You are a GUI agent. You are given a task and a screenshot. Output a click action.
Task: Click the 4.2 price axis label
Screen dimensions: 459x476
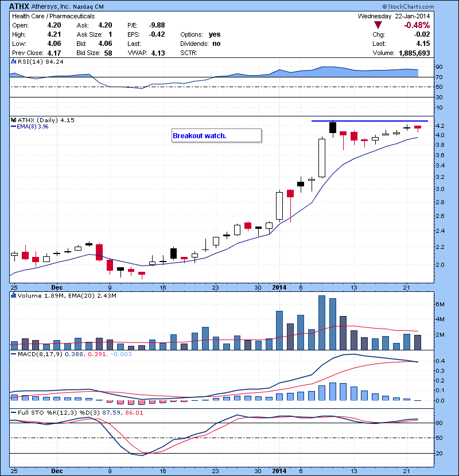click(x=439, y=126)
